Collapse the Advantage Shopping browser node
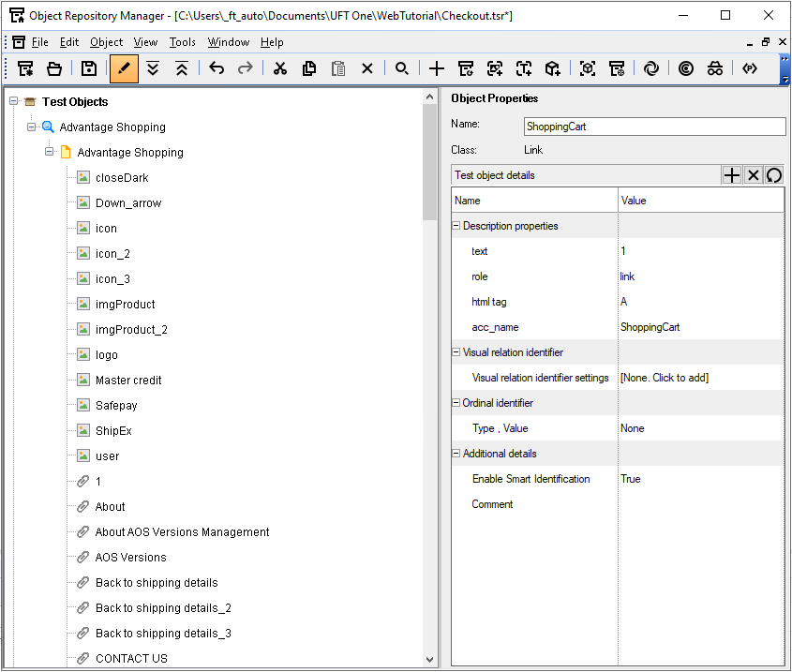The image size is (792, 672). tap(31, 127)
